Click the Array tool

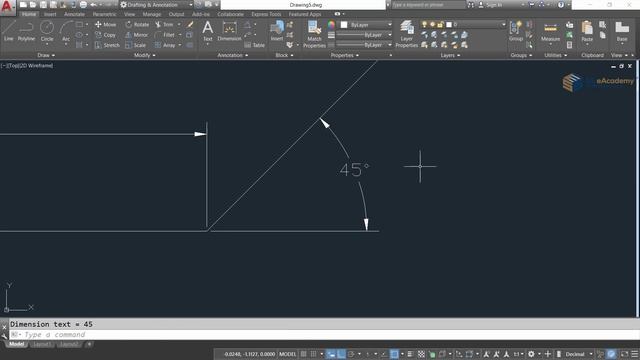(x=165, y=45)
